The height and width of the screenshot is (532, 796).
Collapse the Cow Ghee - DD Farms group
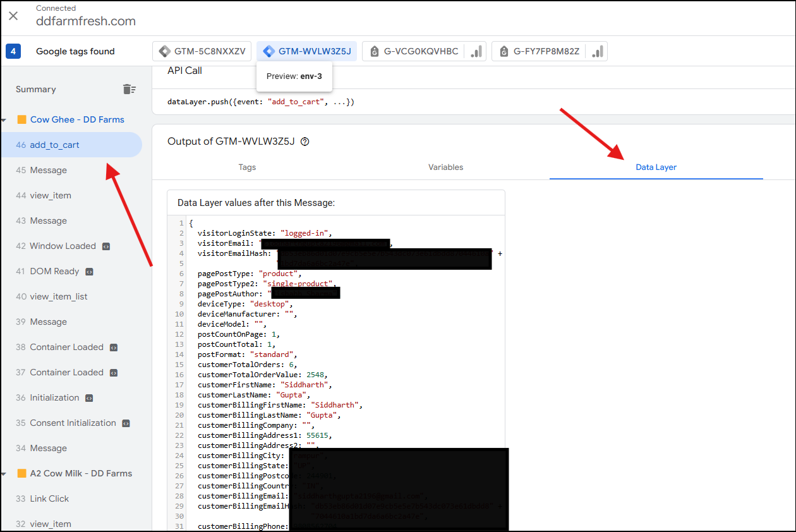[x=4, y=119]
